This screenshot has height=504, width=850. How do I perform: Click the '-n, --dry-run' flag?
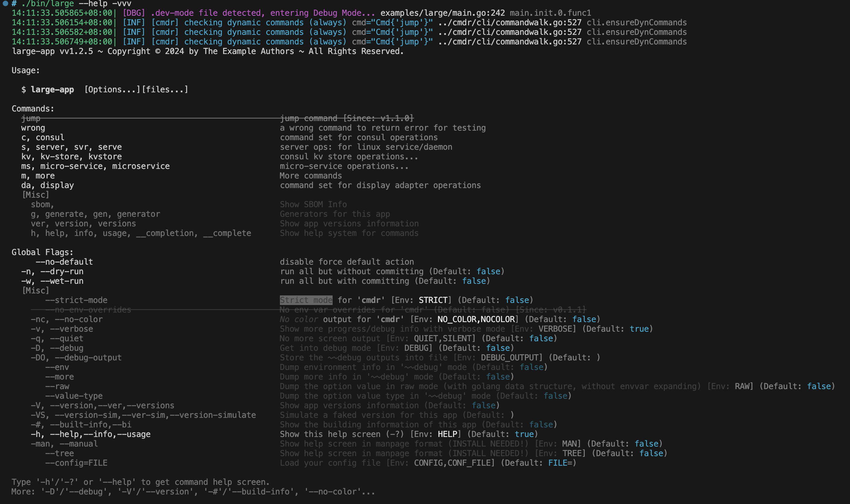click(52, 271)
